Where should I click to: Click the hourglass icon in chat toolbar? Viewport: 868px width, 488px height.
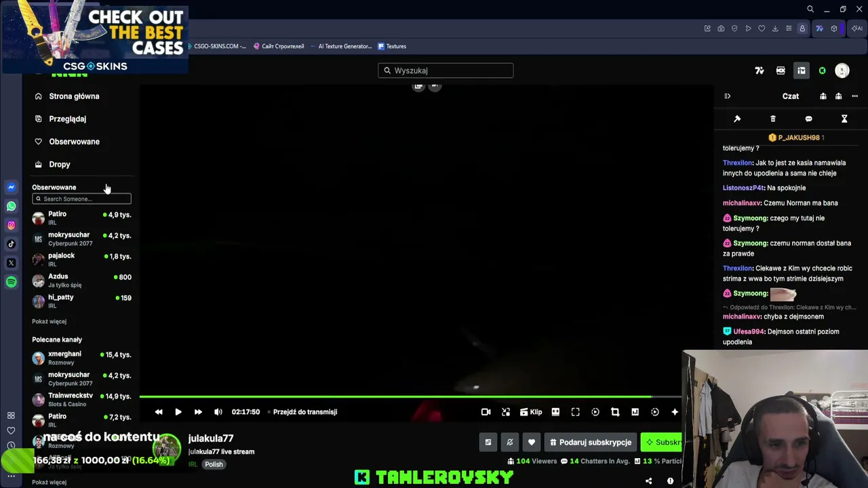844,119
